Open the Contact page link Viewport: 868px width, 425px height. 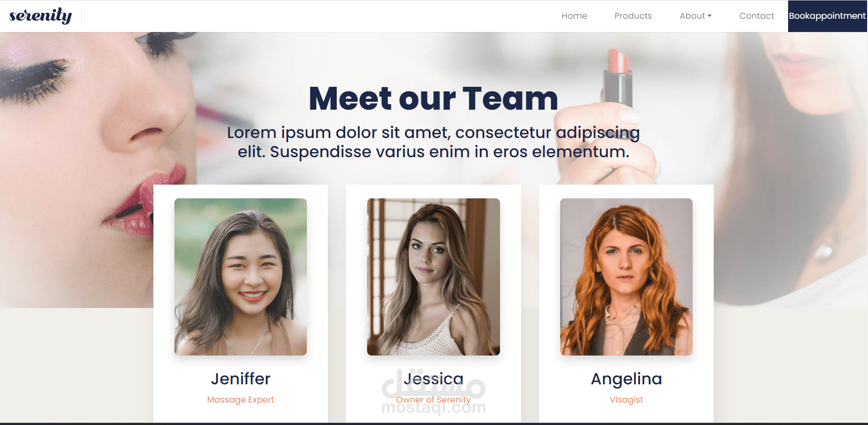coord(757,16)
